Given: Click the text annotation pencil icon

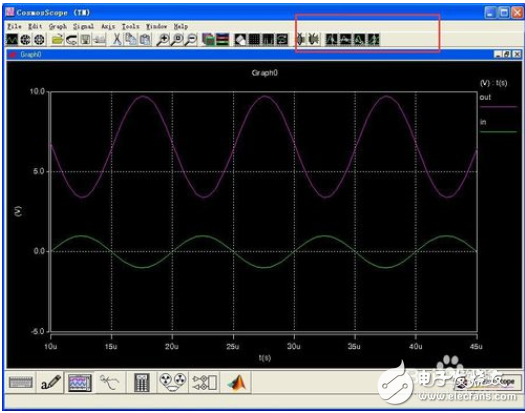Looking at the screenshot, I should [51, 382].
